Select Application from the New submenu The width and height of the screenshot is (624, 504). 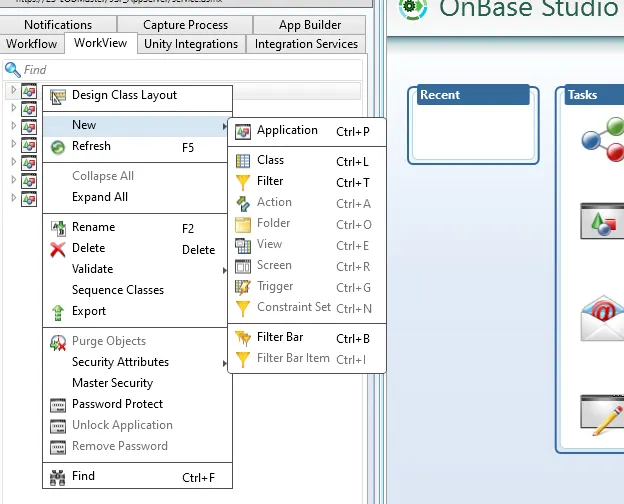tap(287, 131)
